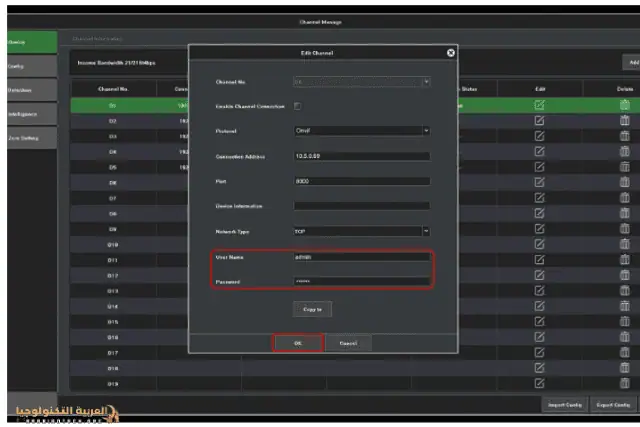Remove channel D17 via its trash icon
Viewport: 640px width, 427px height.
click(624, 353)
